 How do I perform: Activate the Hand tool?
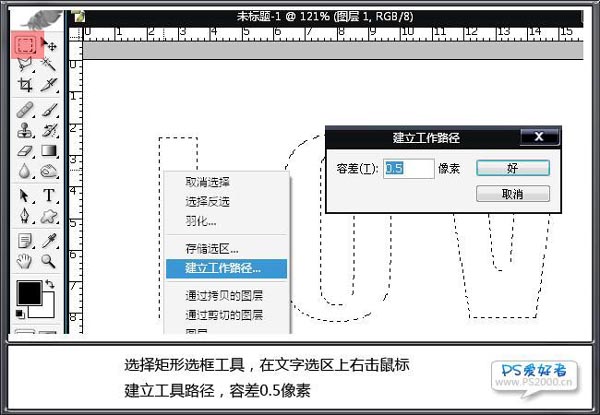point(26,261)
